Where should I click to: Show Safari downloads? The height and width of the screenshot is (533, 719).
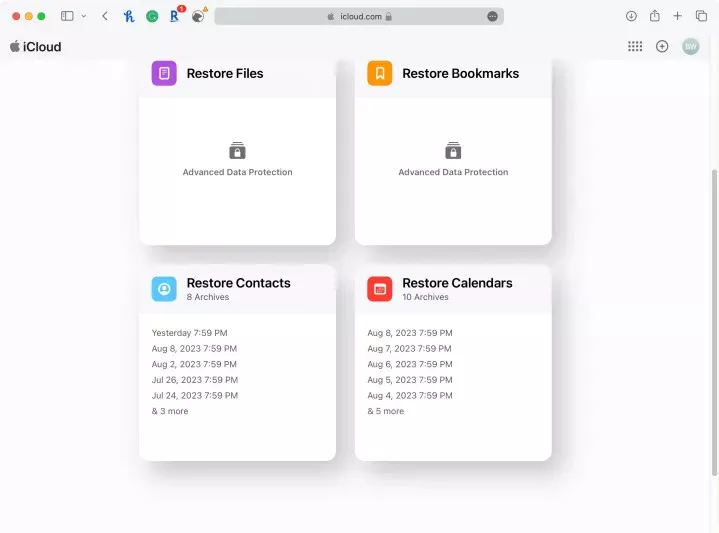tap(631, 16)
